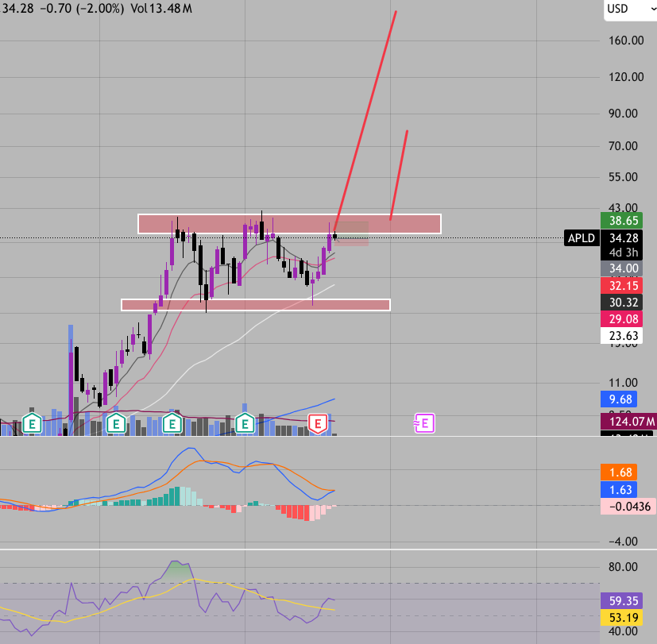Viewport: 657px width, 644px height.
Task: Select the long red trend line
Action: (x=365, y=120)
